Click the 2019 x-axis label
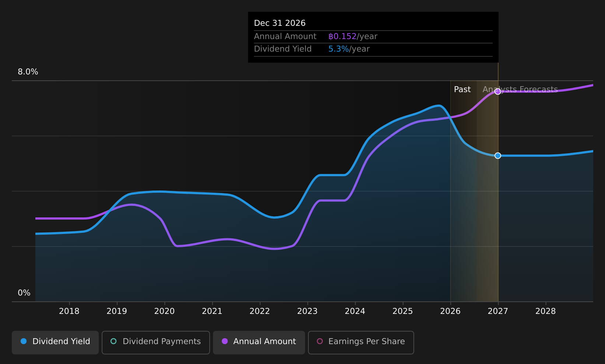Image resolution: width=605 pixels, height=364 pixels. point(117,311)
